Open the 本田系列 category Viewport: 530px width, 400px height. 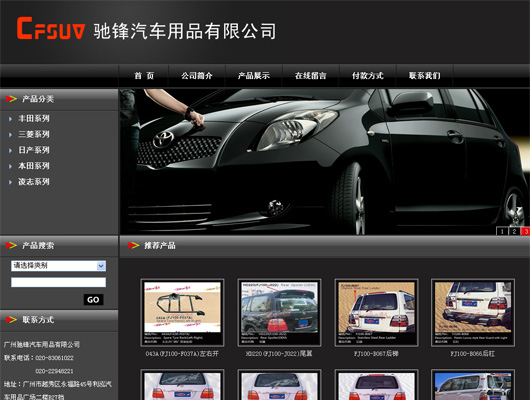click(x=34, y=166)
